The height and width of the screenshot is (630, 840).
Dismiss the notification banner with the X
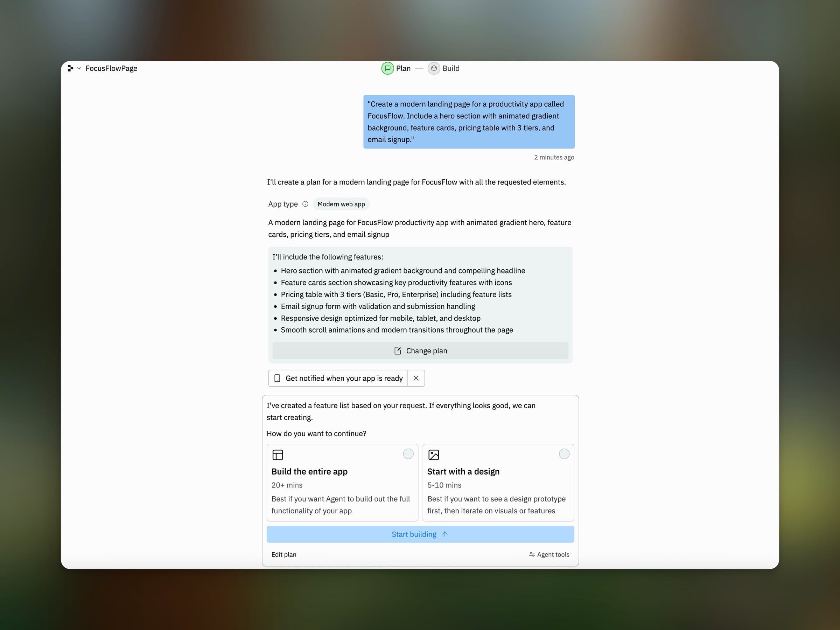point(416,379)
